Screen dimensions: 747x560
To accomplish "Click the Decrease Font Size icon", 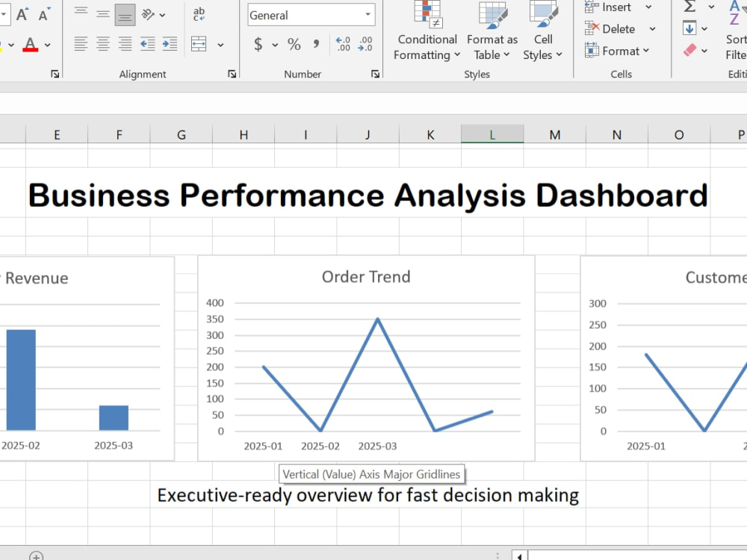I will click(44, 15).
